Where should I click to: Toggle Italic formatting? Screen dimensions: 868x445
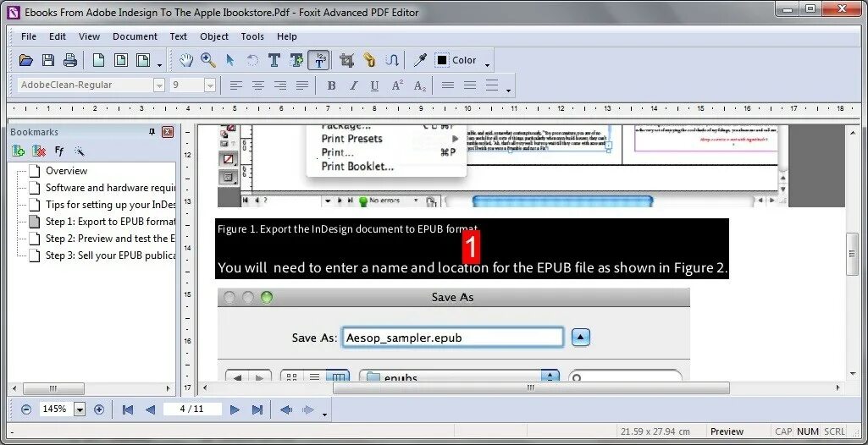pyautogui.click(x=353, y=85)
